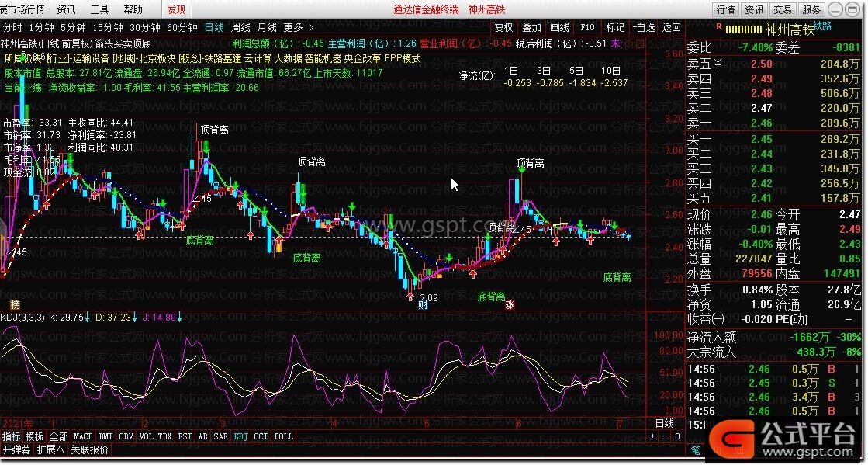This screenshot has width=868, height=465.
Task: Select the 月线 monthly period
Action: (267, 27)
